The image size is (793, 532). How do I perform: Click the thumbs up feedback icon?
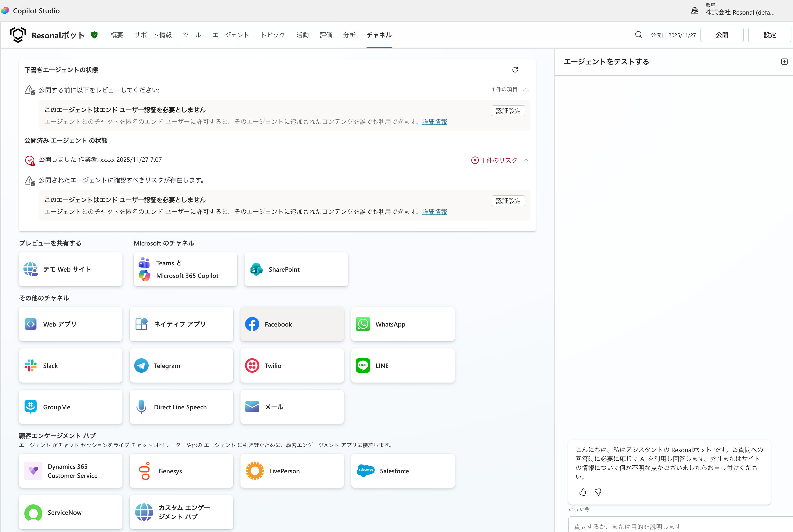point(582,492)
